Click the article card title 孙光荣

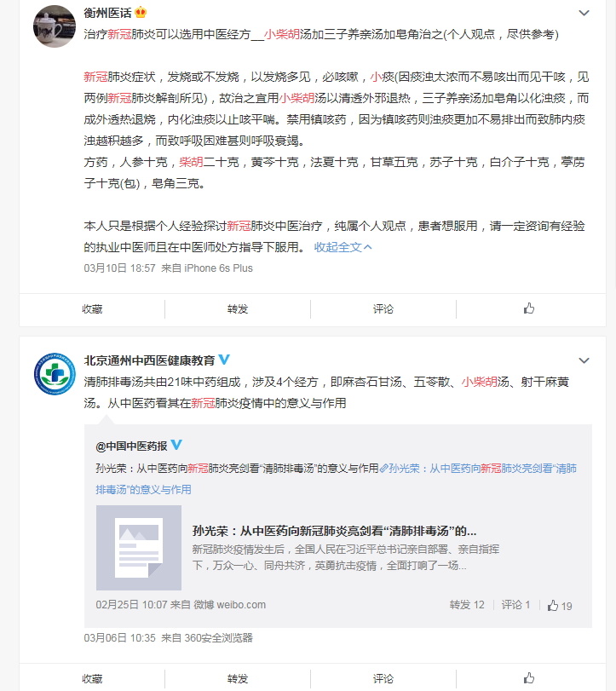[334, 531]
